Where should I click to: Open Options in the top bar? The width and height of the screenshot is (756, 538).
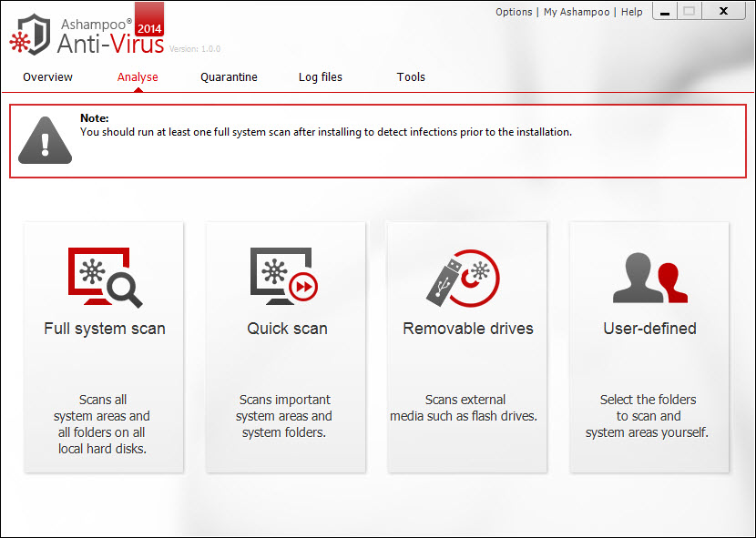click(514, 12)
